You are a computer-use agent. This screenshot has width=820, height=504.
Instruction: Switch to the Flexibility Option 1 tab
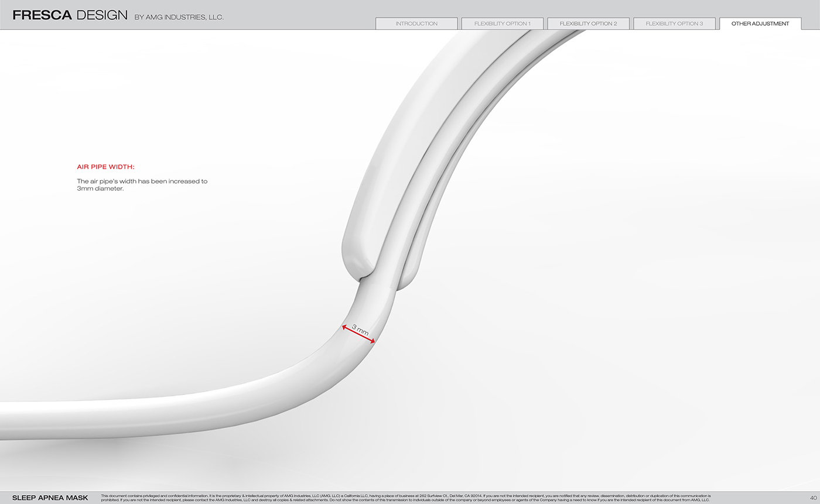tap(503, 24)
